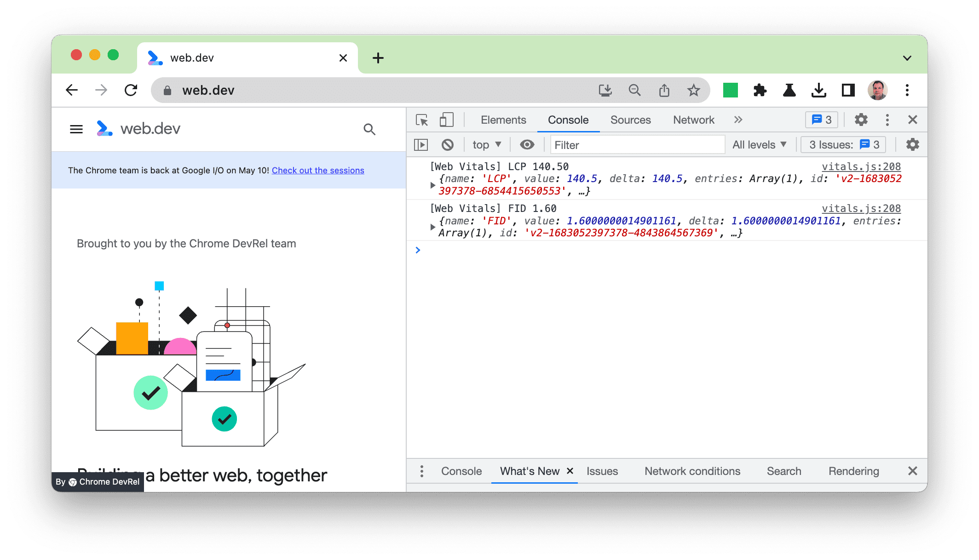Click the Check out the sessions link
The width and height of the screenshot is (979, 560).
coord(318,170)
